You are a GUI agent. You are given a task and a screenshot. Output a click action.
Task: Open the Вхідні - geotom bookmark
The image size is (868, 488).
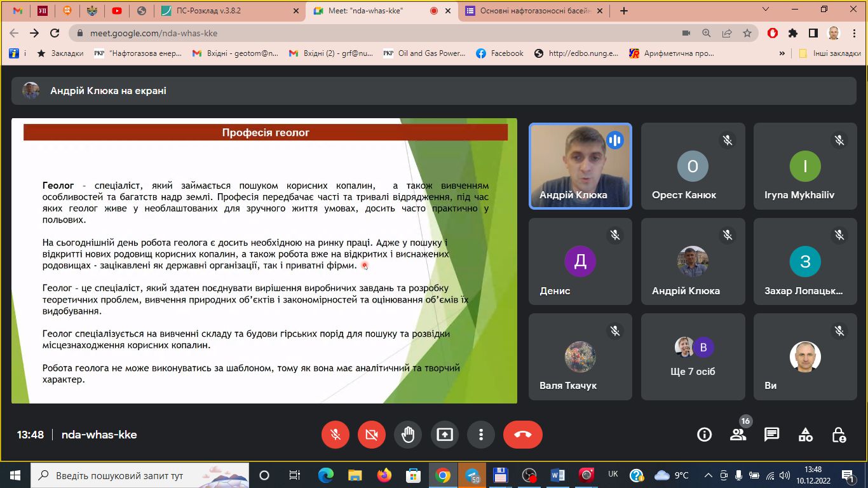(234, 53)
